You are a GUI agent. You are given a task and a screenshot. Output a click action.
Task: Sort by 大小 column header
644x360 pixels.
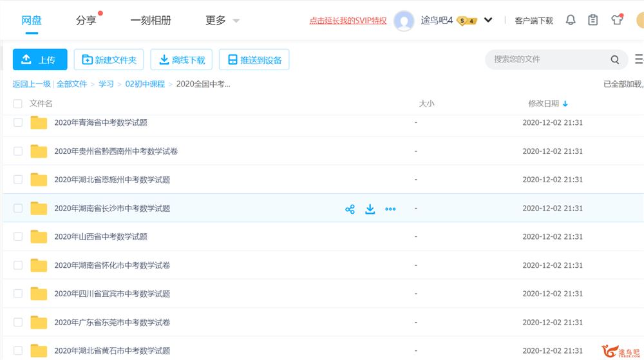(426, 104)
